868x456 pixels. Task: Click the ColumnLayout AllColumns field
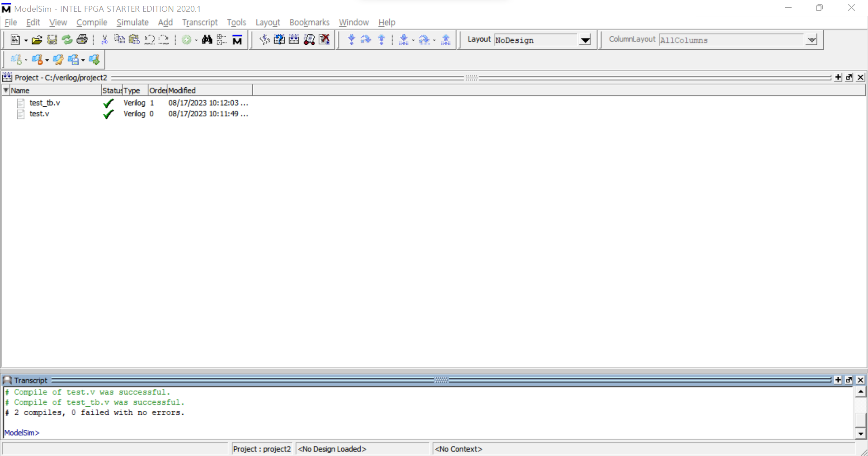tap(732, 40)
